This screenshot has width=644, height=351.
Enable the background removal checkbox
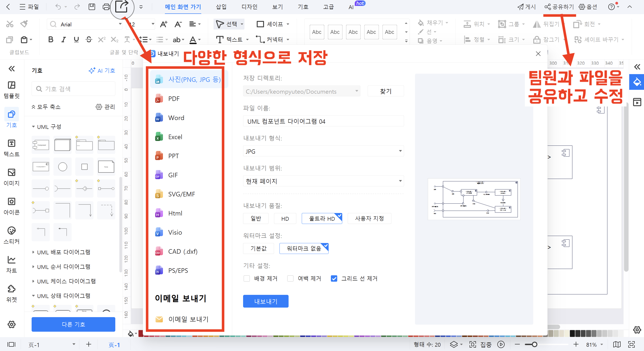pyautogui.click(x=247, y=278)
